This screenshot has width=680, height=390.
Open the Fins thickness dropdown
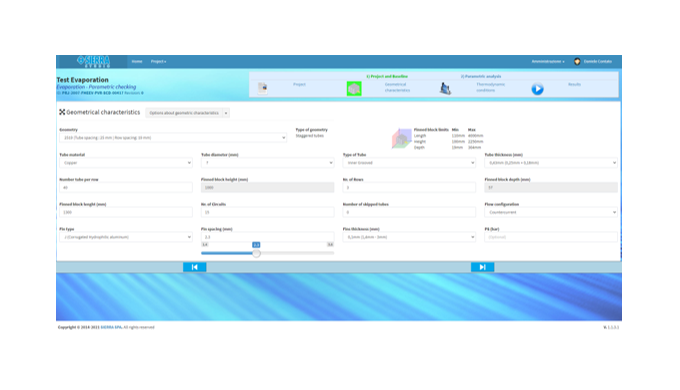pos(409,237)
